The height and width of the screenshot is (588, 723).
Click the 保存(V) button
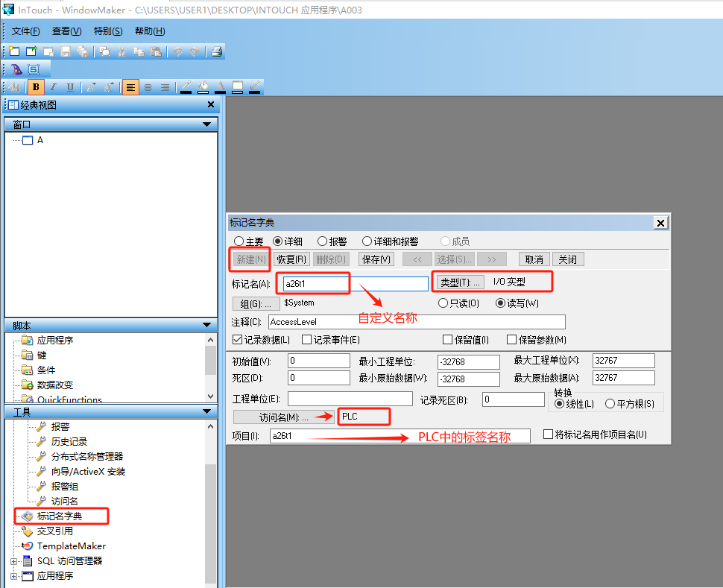pyautogui.click(x=376, y=259)
